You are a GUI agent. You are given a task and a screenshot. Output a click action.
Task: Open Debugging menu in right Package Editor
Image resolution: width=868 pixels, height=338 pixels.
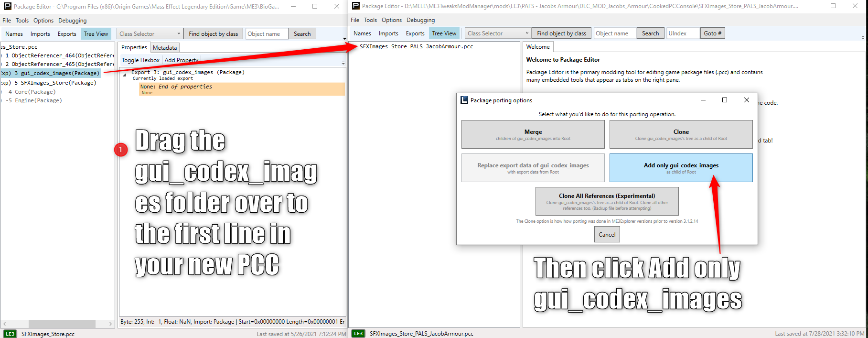(x=421, y=20)
